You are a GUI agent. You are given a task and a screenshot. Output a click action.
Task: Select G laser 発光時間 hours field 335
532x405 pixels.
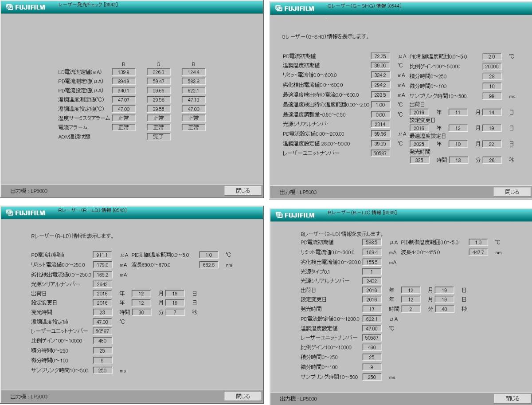419,160
